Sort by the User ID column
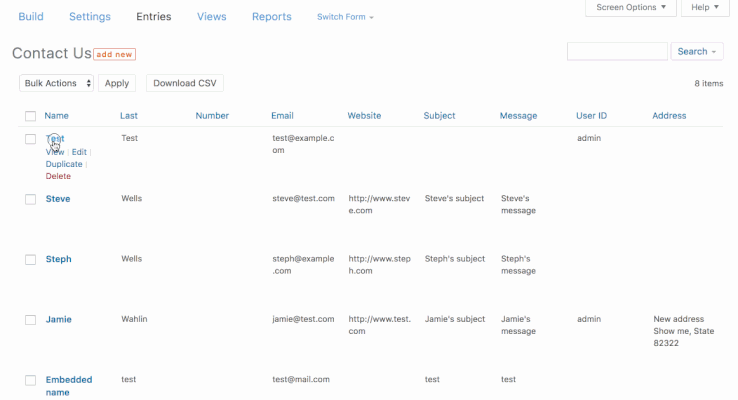Image resolution: width=738 pixels, height=400 pixels. pos(592,116)
